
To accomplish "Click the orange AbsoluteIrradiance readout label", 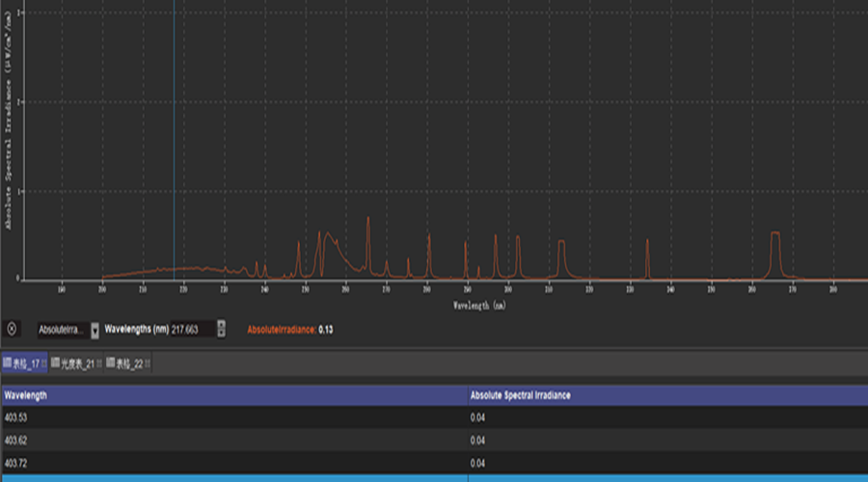I will [x=281, y=330].
